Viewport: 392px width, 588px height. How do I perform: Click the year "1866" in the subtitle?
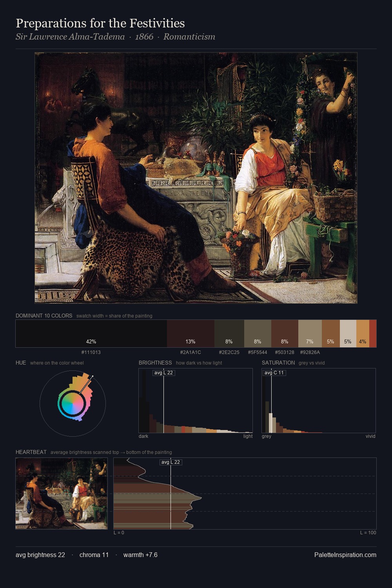(x=144, y=37)
